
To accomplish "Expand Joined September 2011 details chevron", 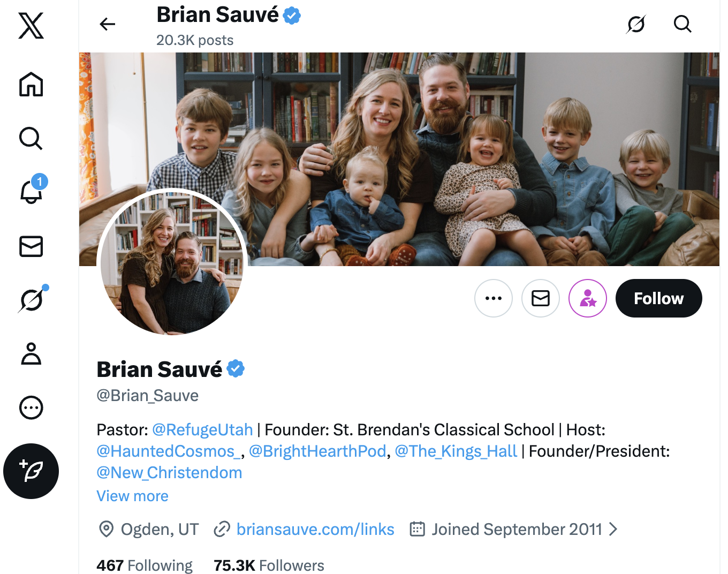I will point(613,530).
